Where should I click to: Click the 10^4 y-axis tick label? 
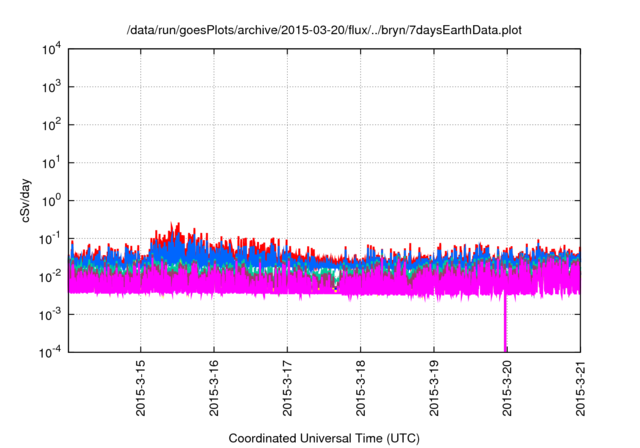[x=51, y=50]
